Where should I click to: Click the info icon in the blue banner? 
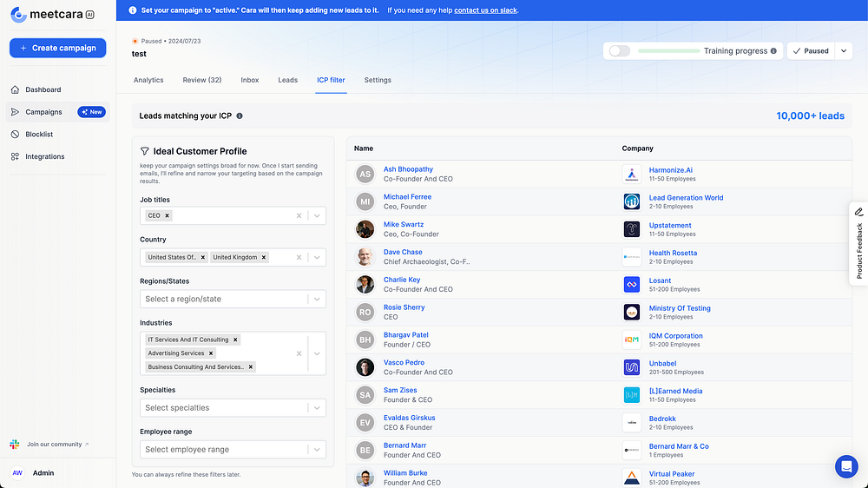tap(132, 10)
